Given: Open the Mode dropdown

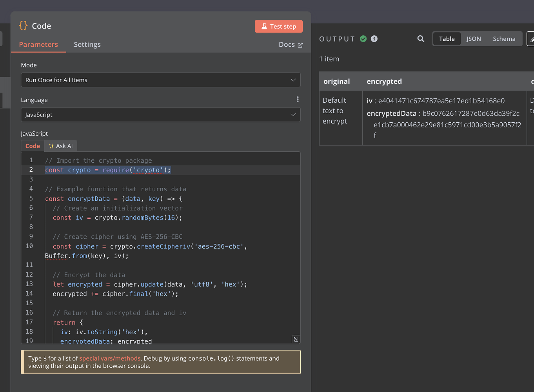Looking at the screenshot, I should (x=160, y=80).
